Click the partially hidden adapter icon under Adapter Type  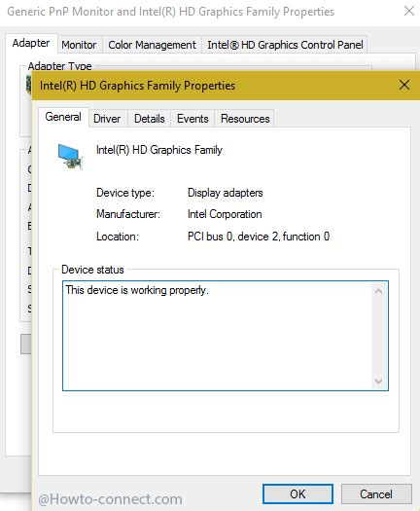[x=28, y=85]
